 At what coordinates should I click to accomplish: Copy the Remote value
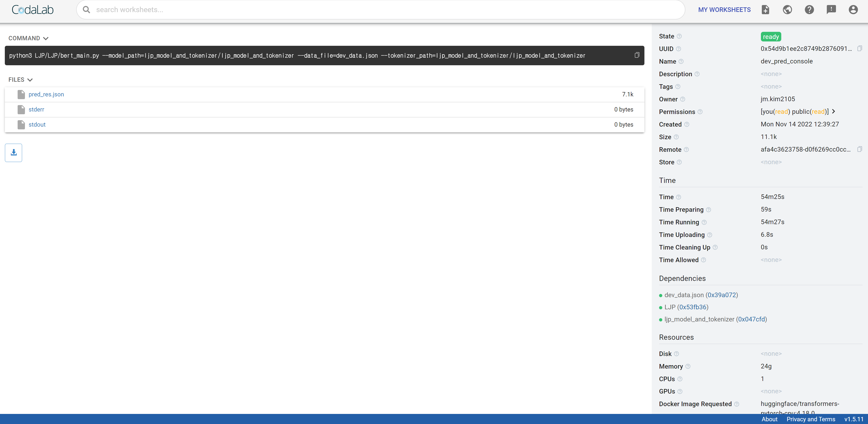click(x=859, y=149)
